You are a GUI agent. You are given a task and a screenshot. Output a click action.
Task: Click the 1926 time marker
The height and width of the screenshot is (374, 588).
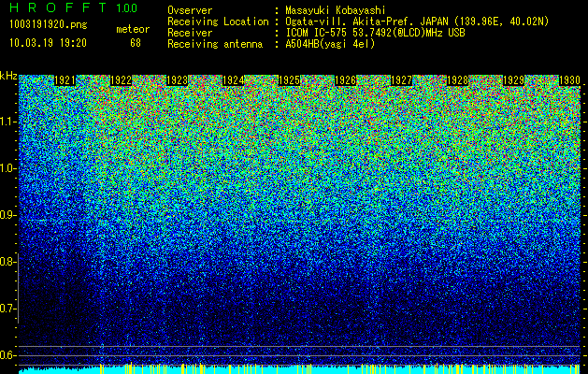point(345,80)
